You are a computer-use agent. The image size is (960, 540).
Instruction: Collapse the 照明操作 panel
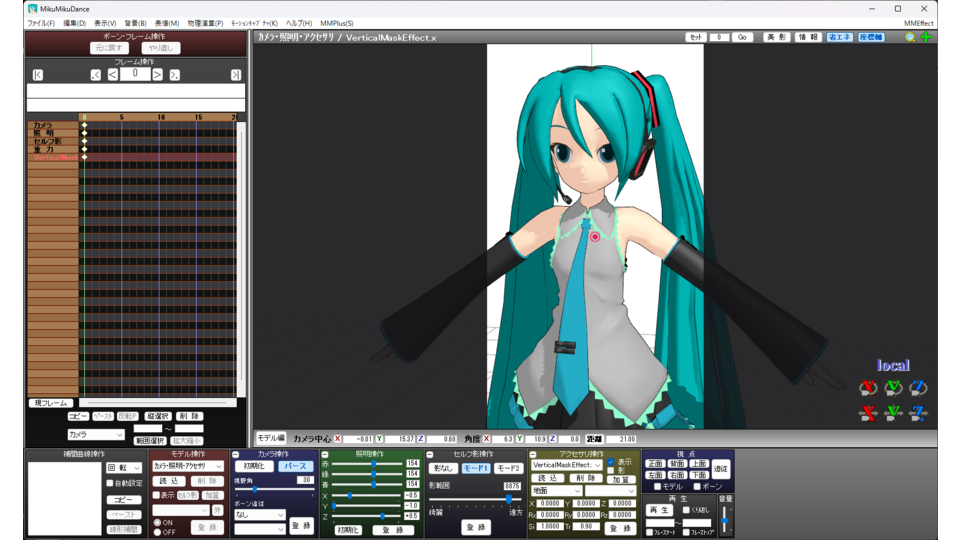click(325, 454)
